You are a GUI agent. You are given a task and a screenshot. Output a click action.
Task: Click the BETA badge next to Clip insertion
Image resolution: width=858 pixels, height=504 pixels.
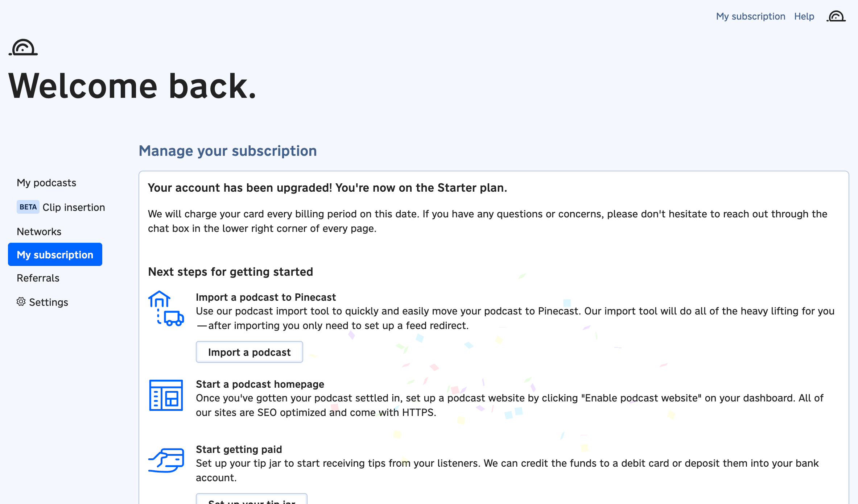(28, 207)
